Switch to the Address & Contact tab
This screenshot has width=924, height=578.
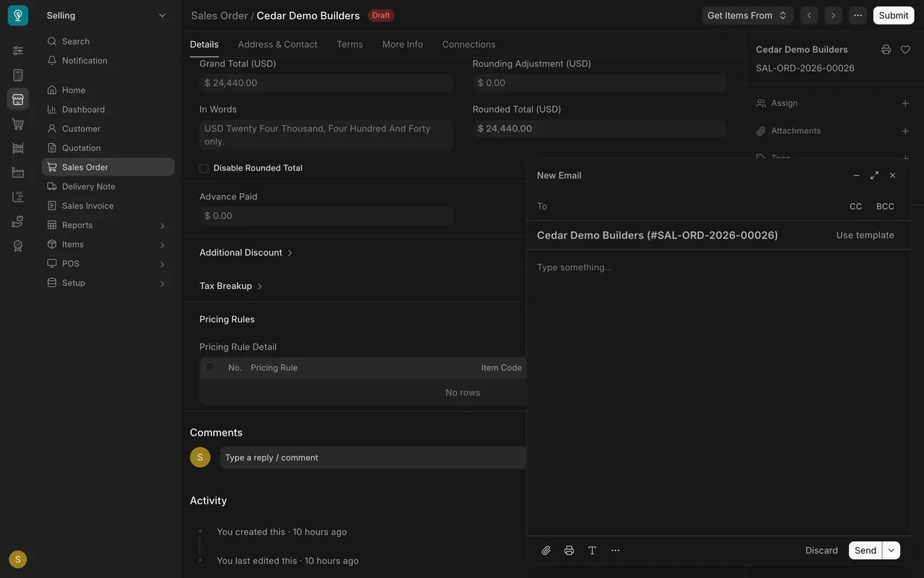pos(277,44)
